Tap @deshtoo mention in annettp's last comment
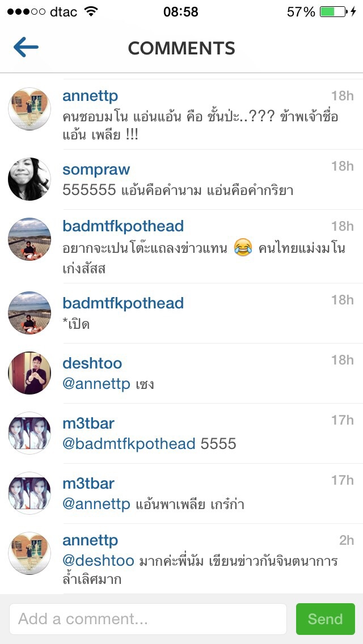 click(98, 561)
